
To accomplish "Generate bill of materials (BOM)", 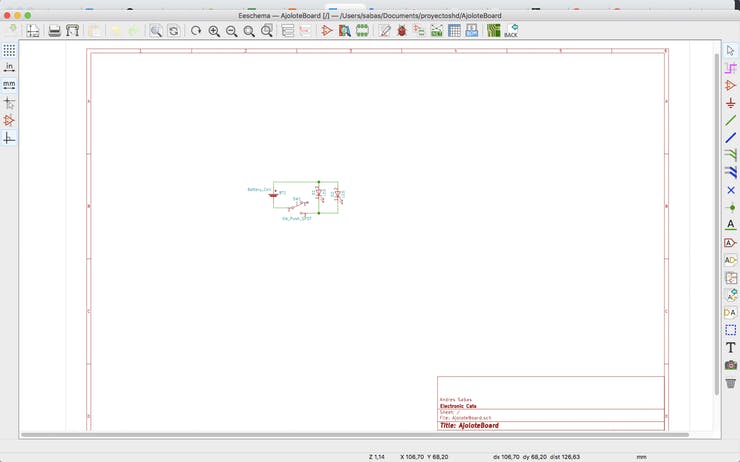I will [x=471, y=31].
